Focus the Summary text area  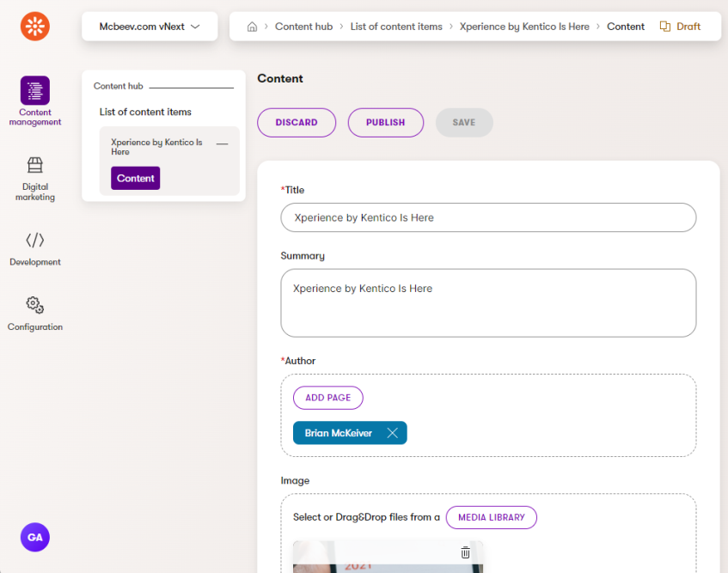tap(488, 303)
